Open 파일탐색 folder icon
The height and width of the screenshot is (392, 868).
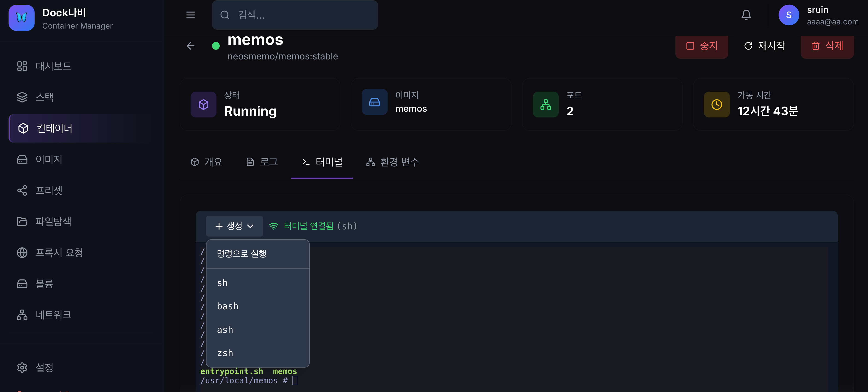22,221
